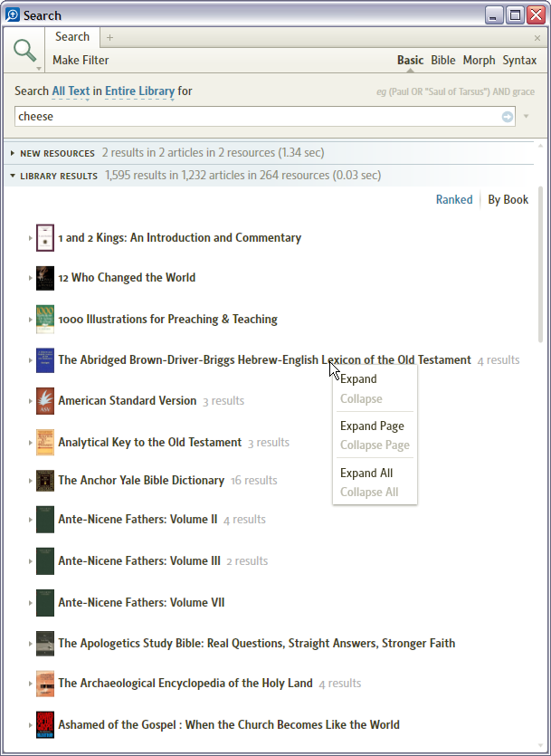
Task: Click the go arrow in search box
Action: [508, 117]
